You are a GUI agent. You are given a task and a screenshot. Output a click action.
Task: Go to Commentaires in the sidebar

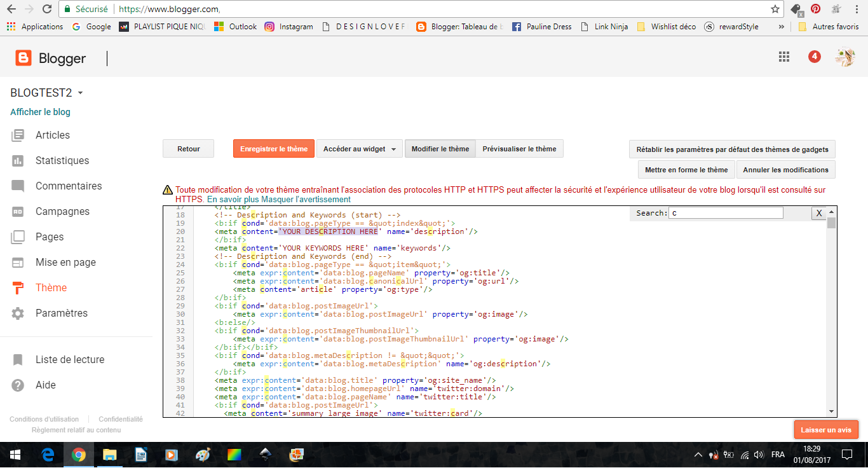68,186
